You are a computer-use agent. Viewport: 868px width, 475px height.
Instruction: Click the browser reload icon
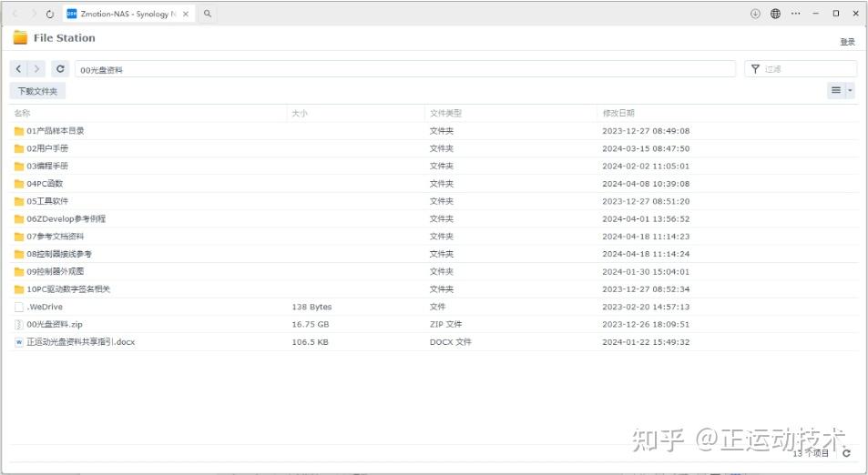(x=50, y=15)
